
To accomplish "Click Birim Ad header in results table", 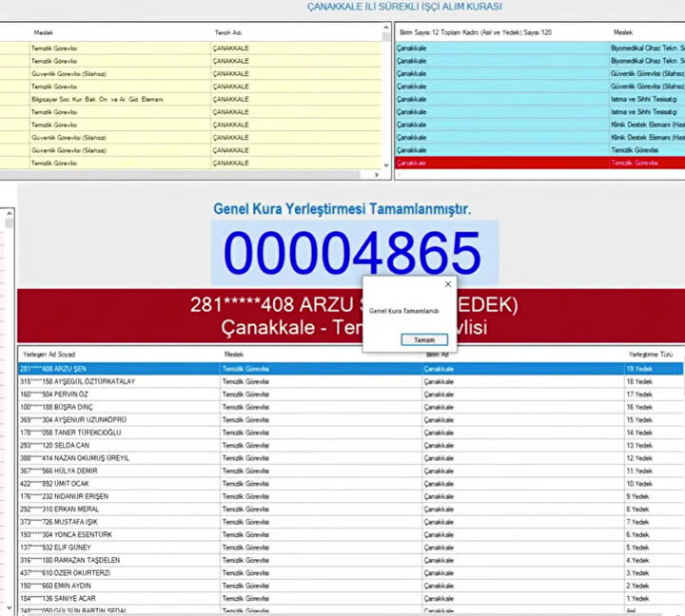I will click(438, 354).
